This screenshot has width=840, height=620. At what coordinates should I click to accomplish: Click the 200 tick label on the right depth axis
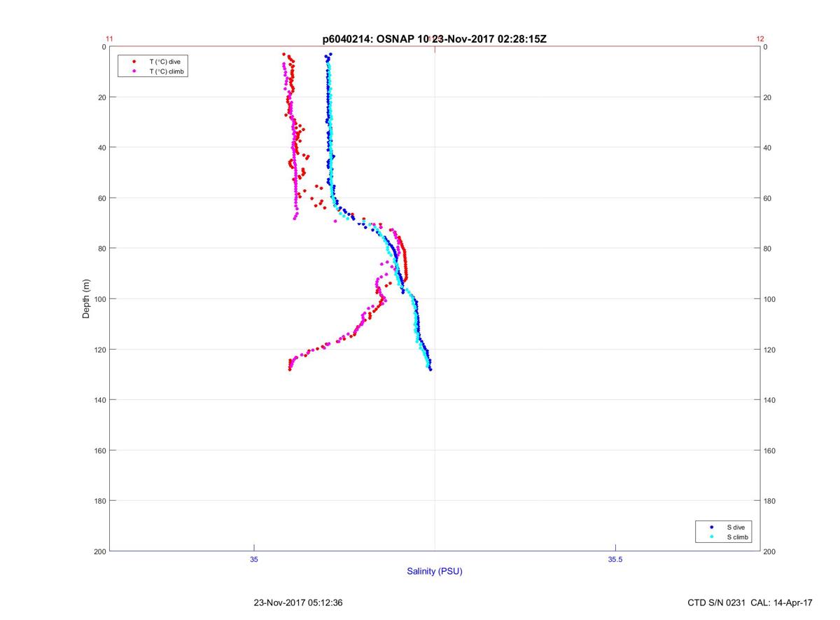(x=770, y=551)
